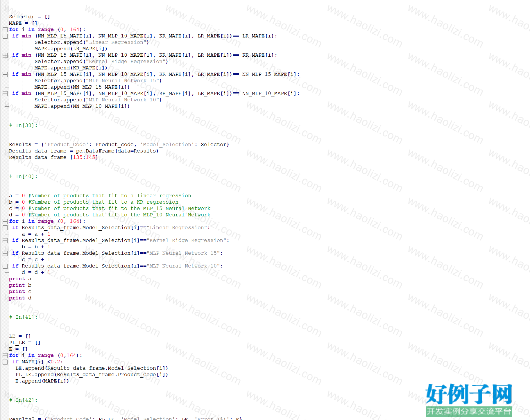This screenshot has width=530, height=420.
Task: Collapse the for loop below MAPE = []
Action: pyautogui.click(x=5, y=30)
